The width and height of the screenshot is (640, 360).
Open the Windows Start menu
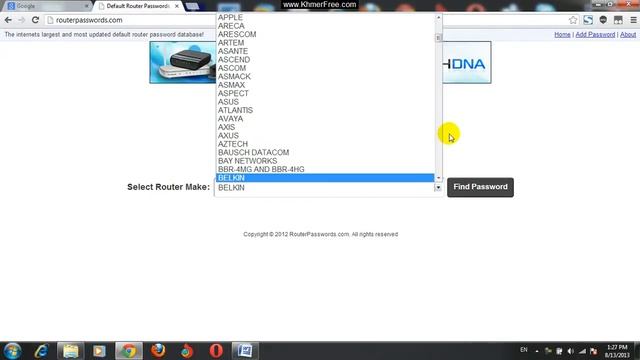point(12,351)
